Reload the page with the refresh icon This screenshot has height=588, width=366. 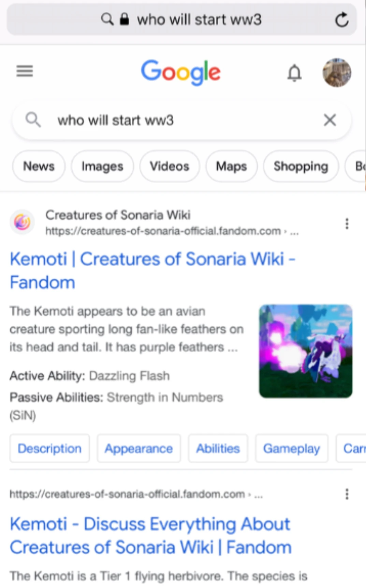click(341, 20)
